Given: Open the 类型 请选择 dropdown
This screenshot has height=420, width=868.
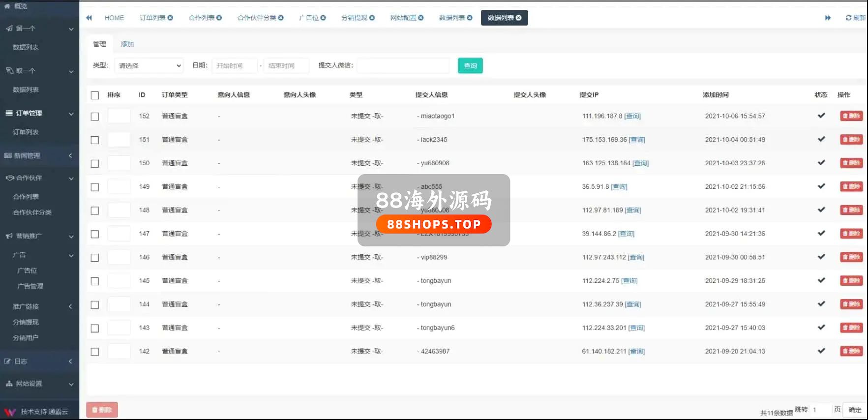Looking at the screenshot, I should pyautogui.click(x=149, y=66).
